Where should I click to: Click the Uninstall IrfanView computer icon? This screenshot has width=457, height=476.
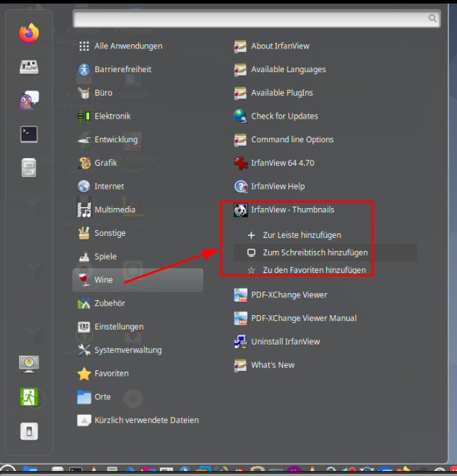240,342
